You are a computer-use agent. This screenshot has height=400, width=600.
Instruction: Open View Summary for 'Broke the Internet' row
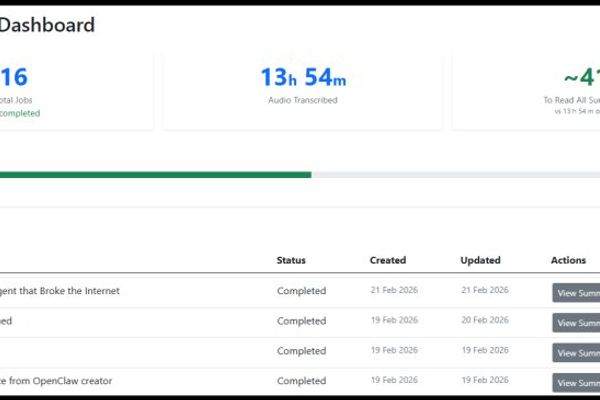point(576,293)
